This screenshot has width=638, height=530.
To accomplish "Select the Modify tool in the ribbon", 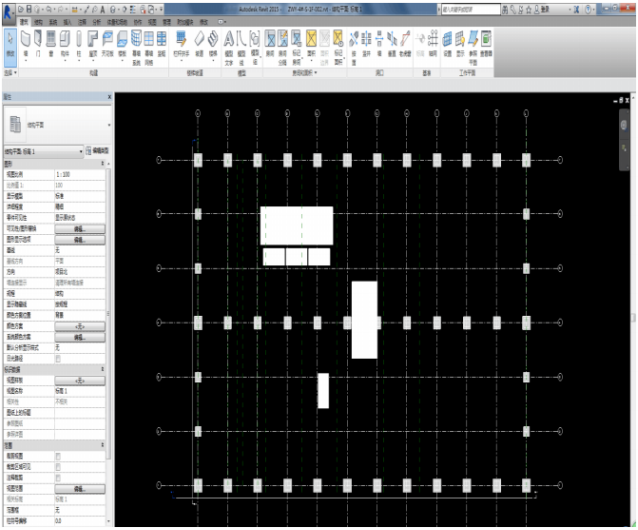I will click(x=9, y=41).
